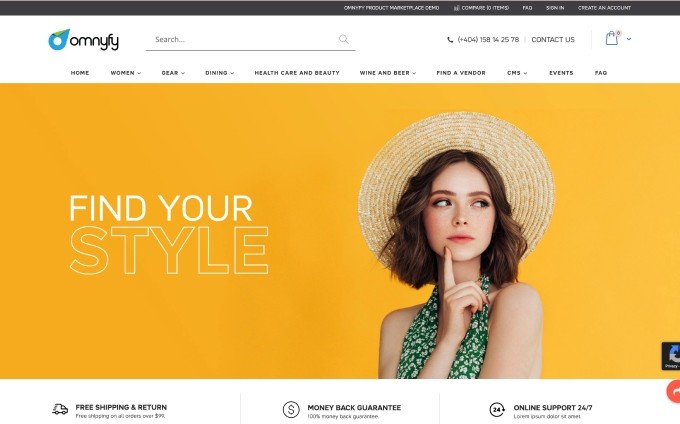Open FAQ link in top bar

pos(527,8)
